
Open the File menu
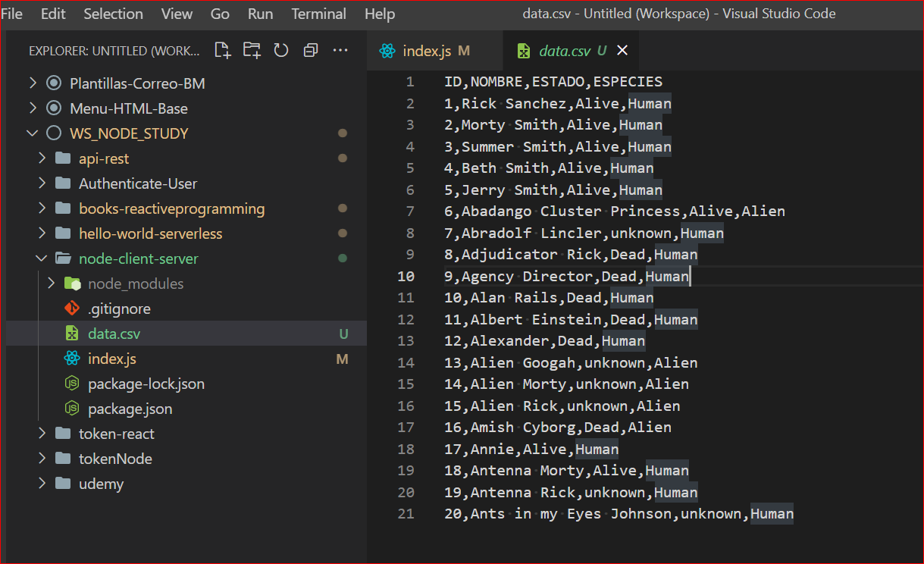[12, 14]
